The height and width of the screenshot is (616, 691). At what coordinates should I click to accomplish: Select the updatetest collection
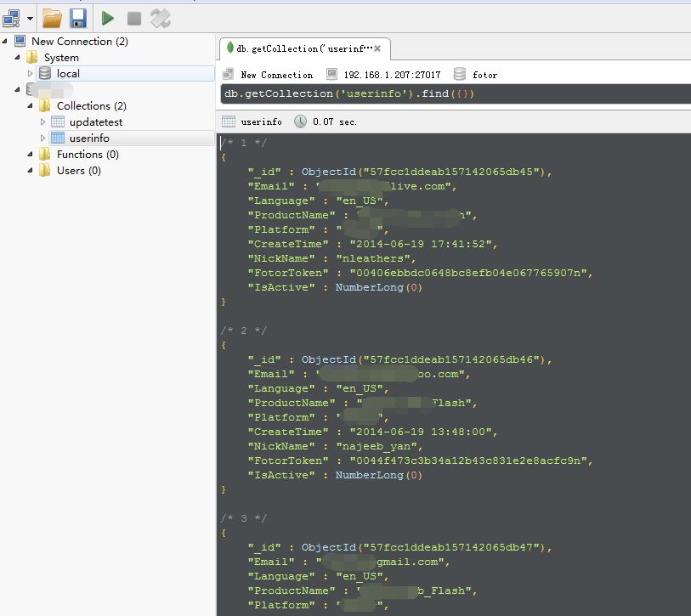point(95,122)
